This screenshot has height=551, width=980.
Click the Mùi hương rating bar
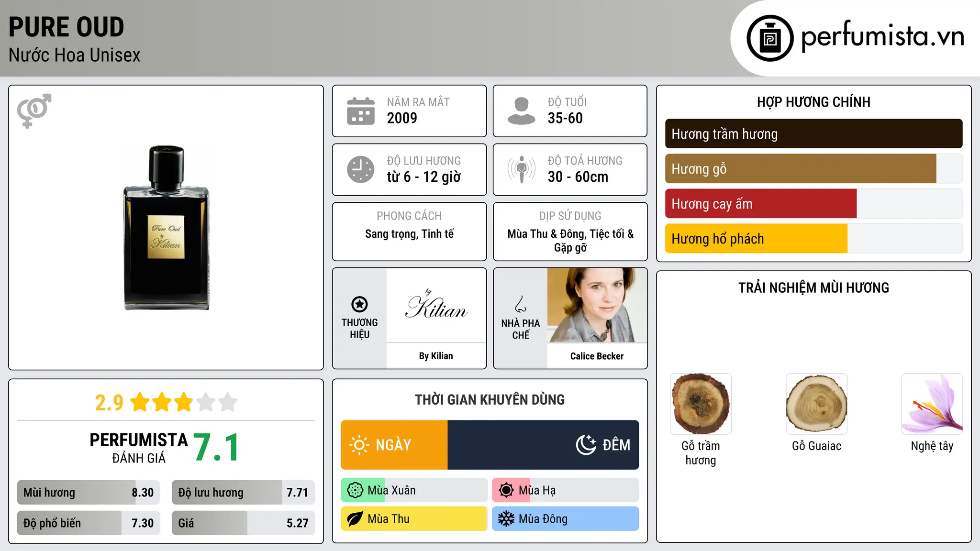point(89,493)
